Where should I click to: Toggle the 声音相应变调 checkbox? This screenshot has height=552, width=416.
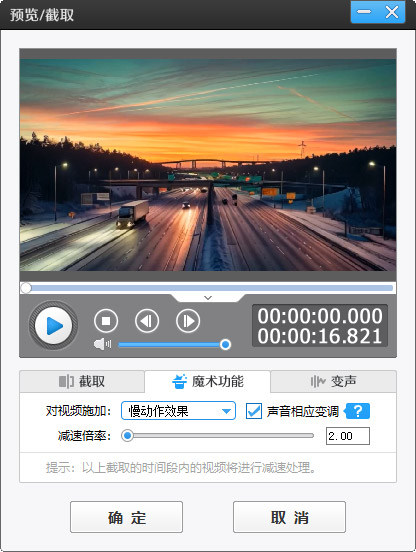tap(254, 411)
